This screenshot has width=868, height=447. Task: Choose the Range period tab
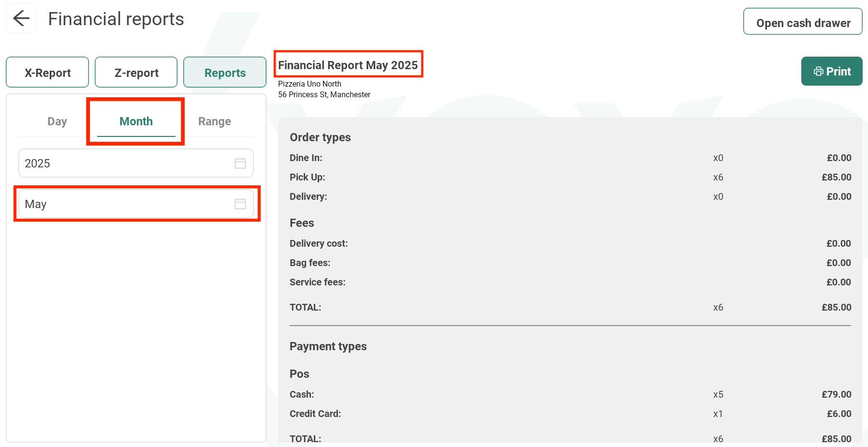[x=214, y=121]
